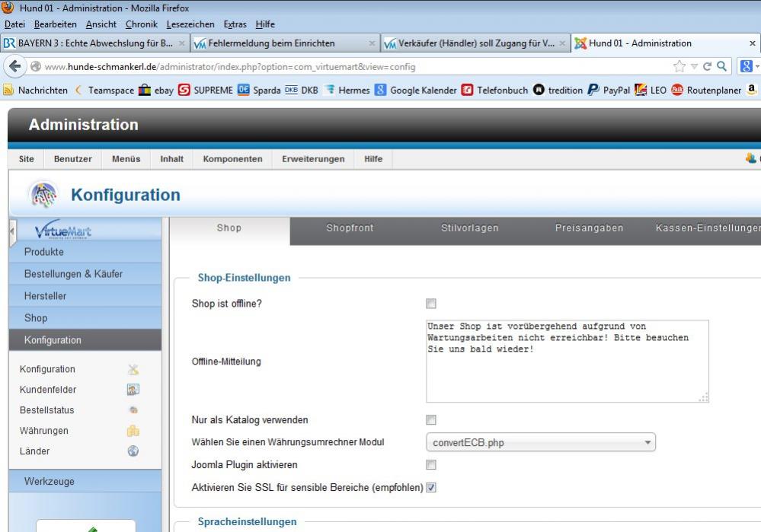The image size is (761, 532).
Task: Click the Konfiguration tools icon in sidebar
Action: tap(133, 369)
